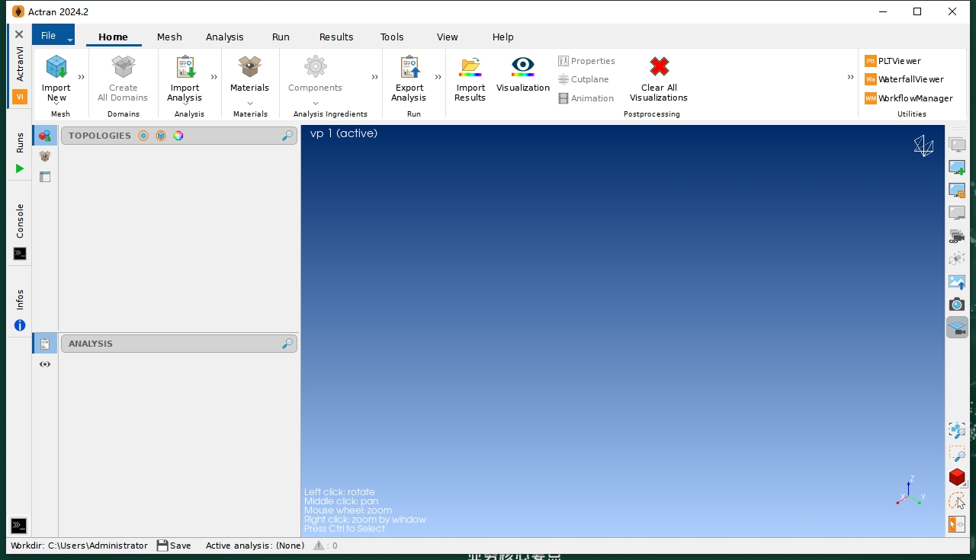This screenshot has width=976, height=560.
Task: Launch PLTViewer utility
Action: click(893, 61)
